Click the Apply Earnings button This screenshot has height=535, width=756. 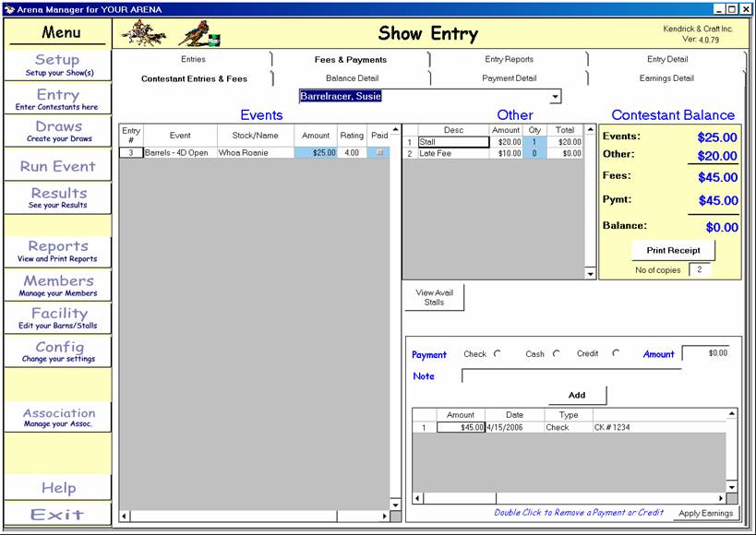point(705,513)
